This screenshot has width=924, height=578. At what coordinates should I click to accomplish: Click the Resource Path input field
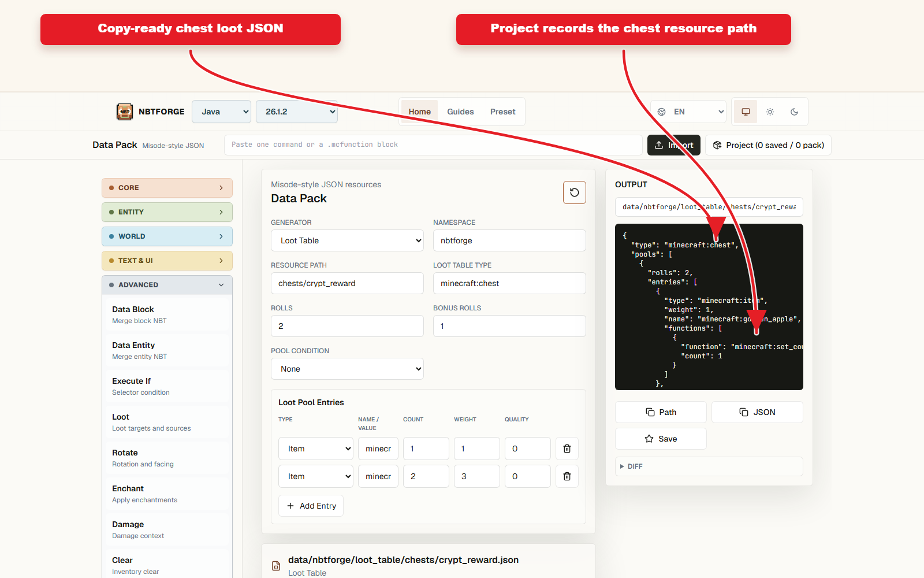[347, 283]
